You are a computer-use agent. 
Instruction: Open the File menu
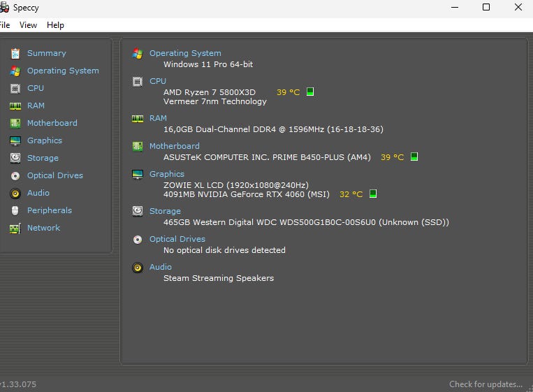pyautogui.click(x=5, y=25)
